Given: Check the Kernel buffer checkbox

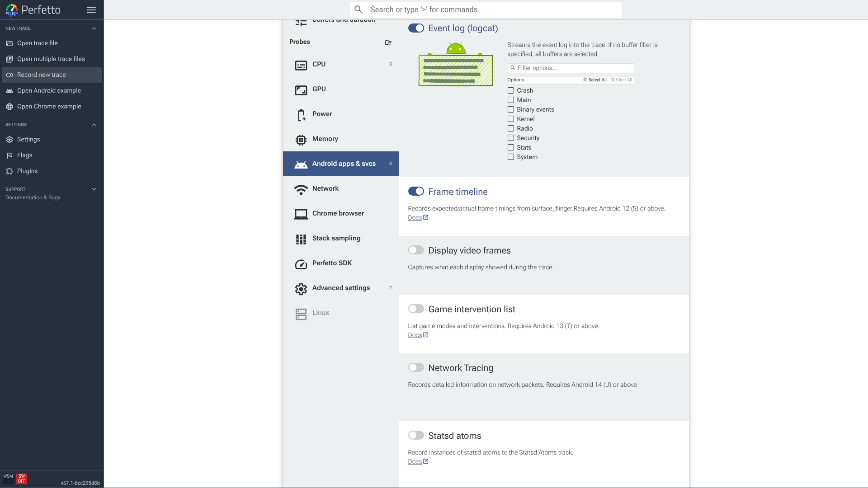Looking at the screenshot, I should pos(511,119).
